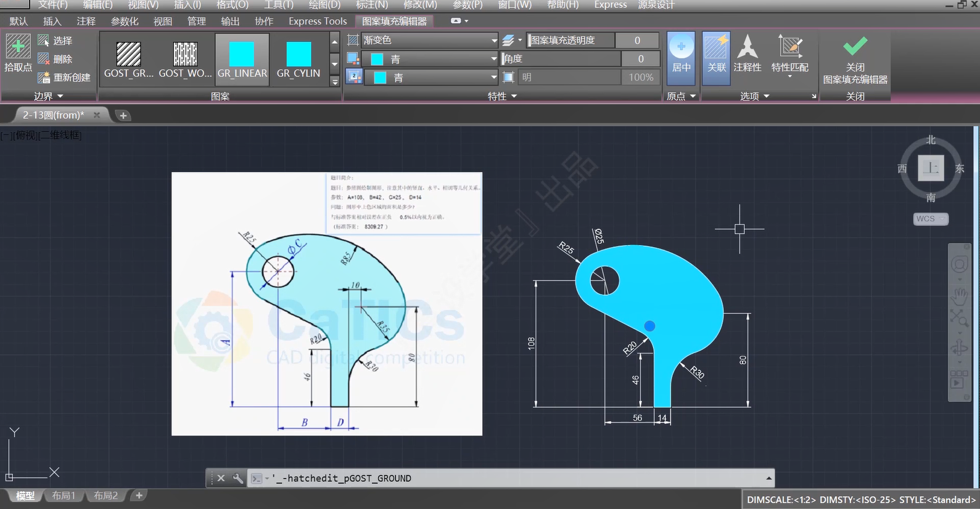Click the ViewCube 西 direction label
980x509 pixels.
[902, 168]
